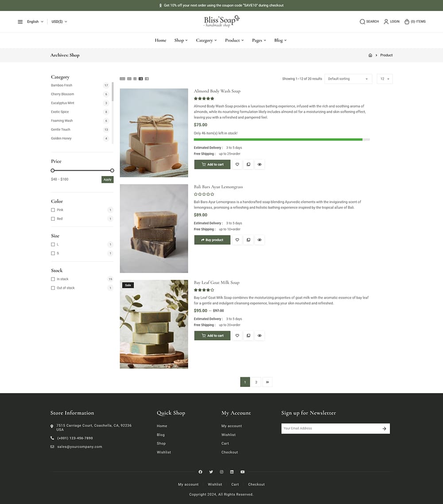Select the Bamboo Fresh category link
The height and width of the screenshot is (504, 443).
point(61,85)
